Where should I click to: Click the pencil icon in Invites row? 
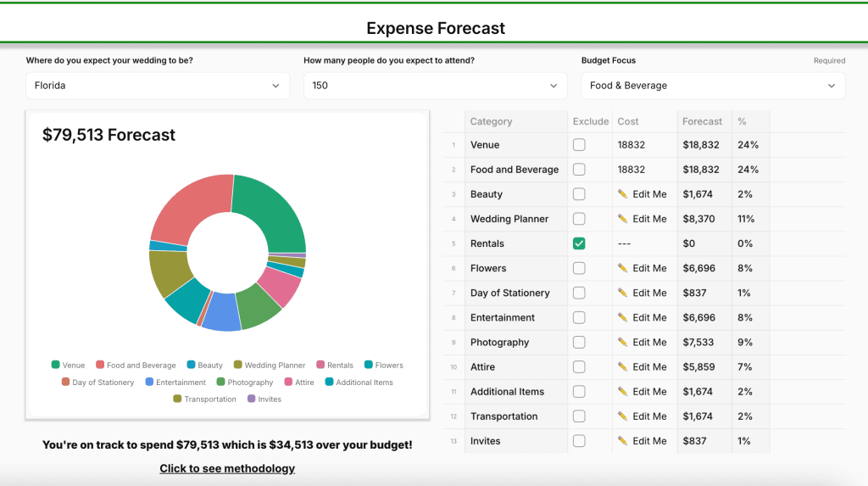pos(623,441)
